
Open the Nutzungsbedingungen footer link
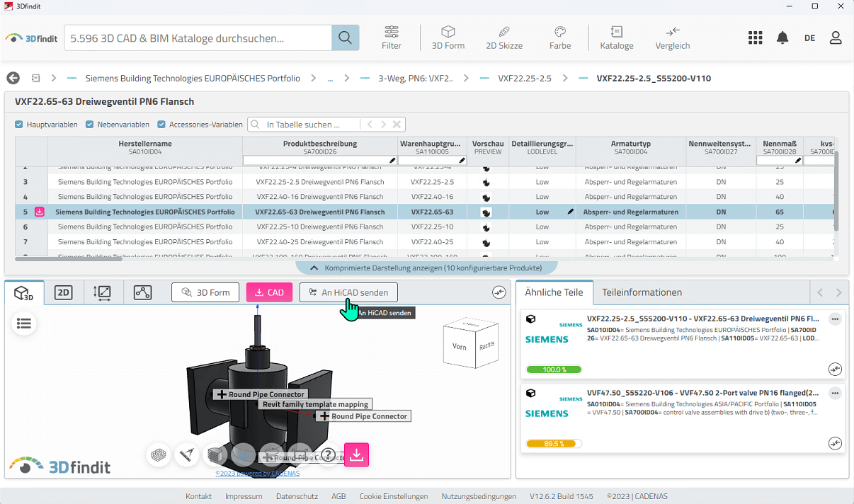pyautogui.click(x=479, y=496)
